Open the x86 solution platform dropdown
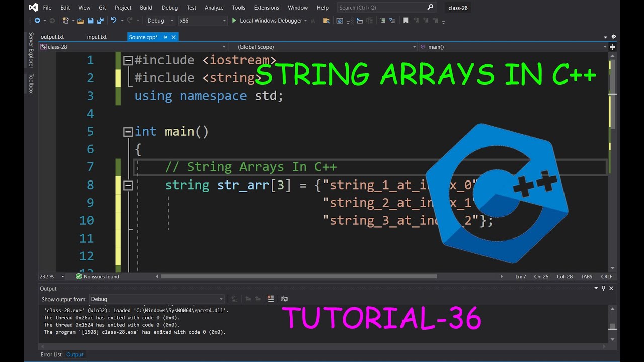The height and width of the screenshot is (362, 644). click(x=203, y=21)
